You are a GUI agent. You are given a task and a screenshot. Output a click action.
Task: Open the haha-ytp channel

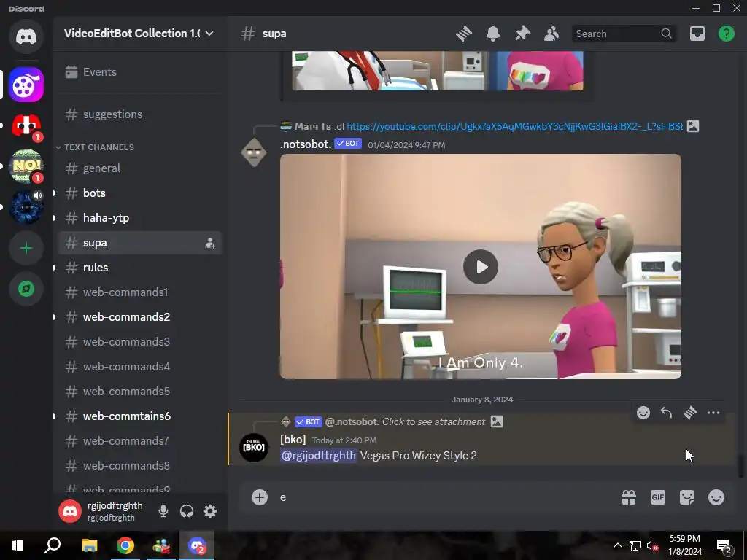pos(139,217)
